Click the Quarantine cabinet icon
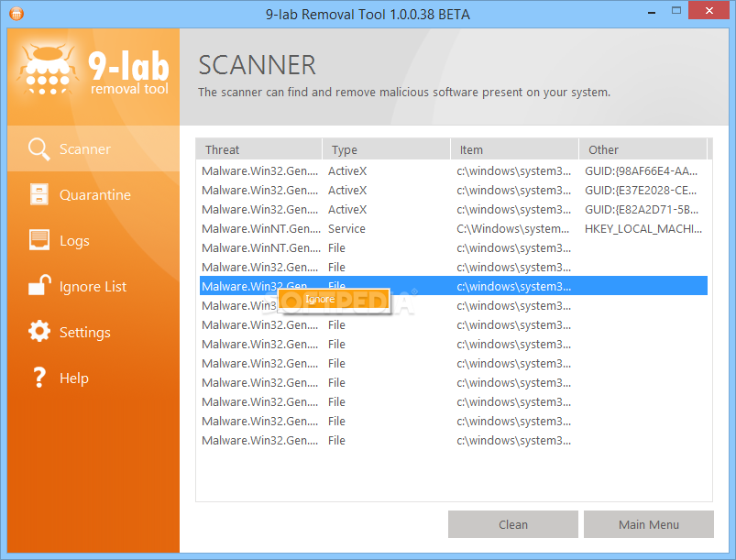736x560 pixels. click(39, 194)
